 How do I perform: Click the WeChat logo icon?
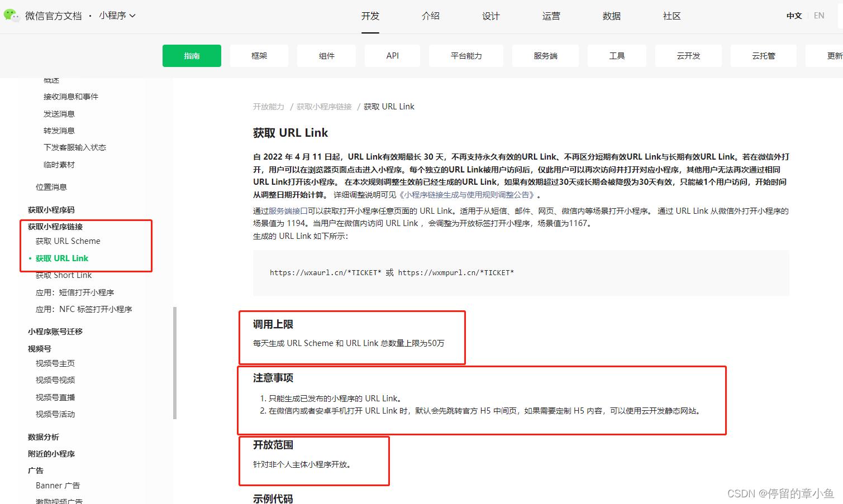[11, 16]
